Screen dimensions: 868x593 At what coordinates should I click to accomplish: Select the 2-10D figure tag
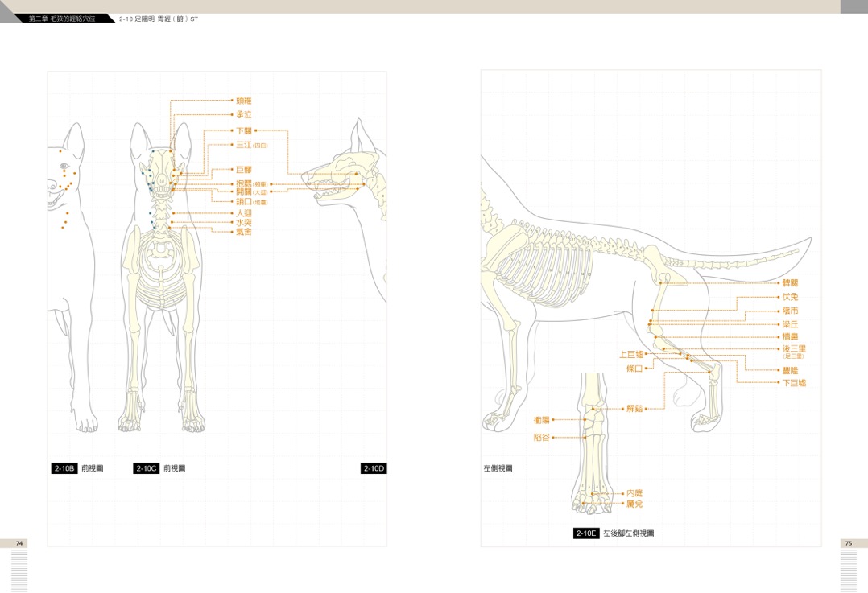coord(374,468)
